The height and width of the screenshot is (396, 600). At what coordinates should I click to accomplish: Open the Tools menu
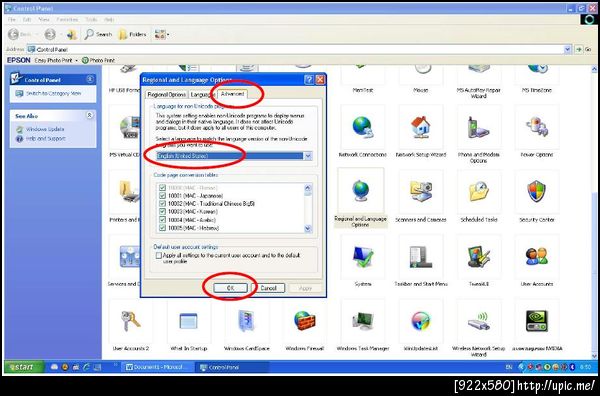click(x=91, y=19)
